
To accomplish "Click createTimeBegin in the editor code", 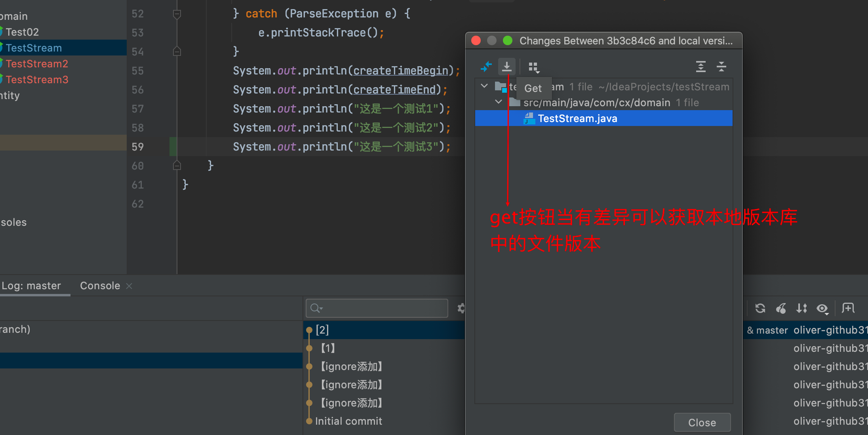I will coord(401,71).
